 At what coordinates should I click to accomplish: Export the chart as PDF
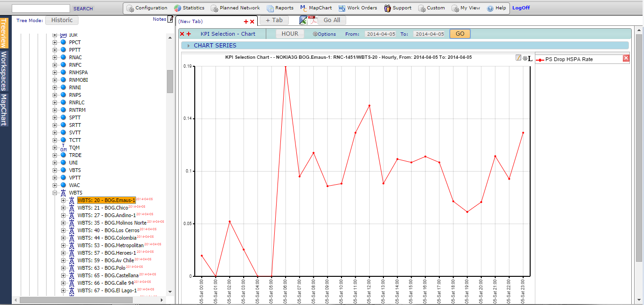pos(312,20)
